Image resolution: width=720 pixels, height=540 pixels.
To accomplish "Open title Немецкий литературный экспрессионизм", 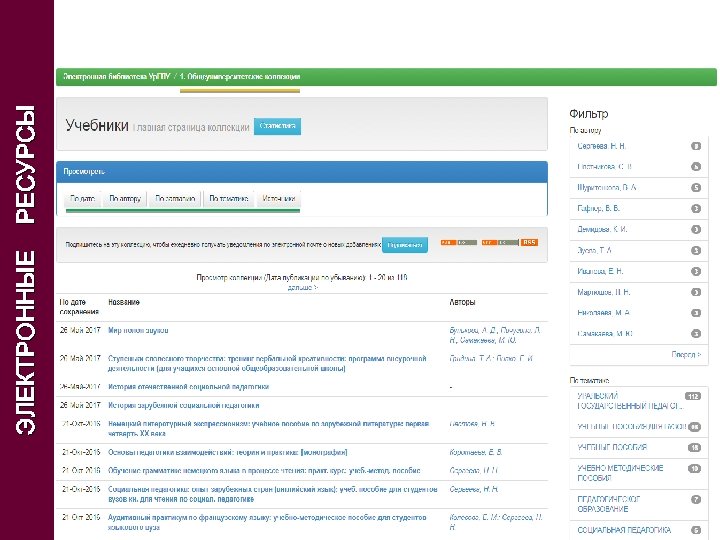I will [x=269, y=428].
